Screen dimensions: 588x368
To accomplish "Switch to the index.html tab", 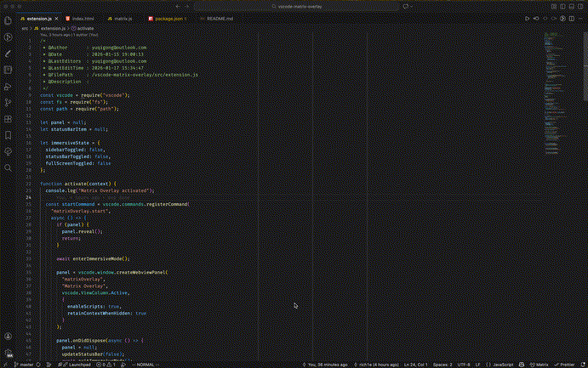I will 83,17.
